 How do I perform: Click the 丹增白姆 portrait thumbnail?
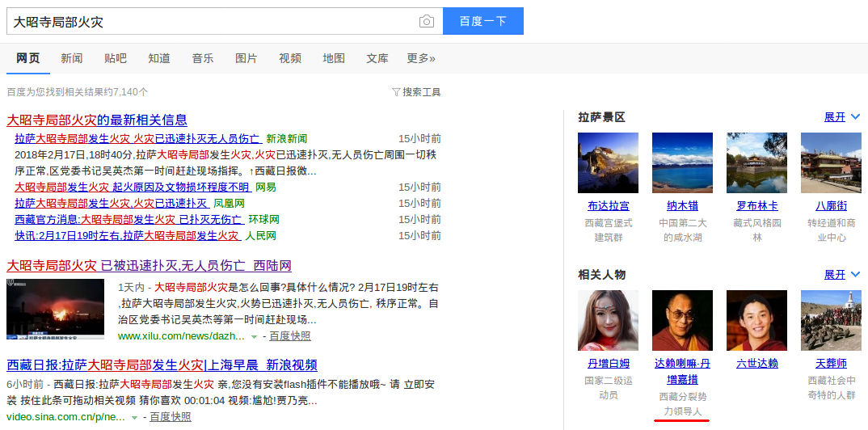click(608, 320)
